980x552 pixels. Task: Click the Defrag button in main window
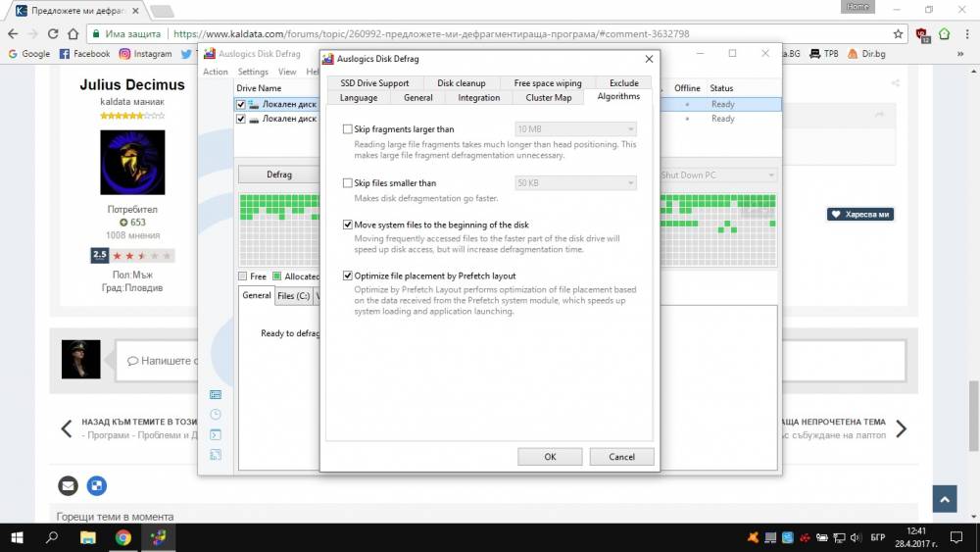278,175
